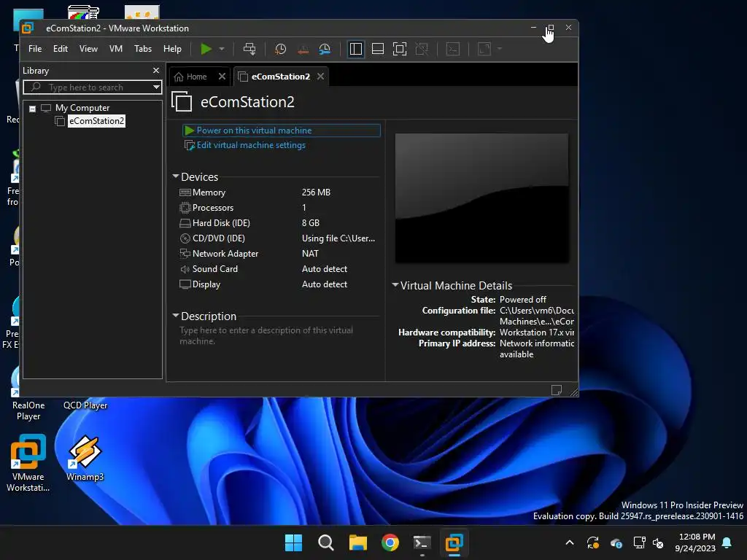Click the description text field
The width and height of the screenshot is (747, 560).
tap(279, 335)
